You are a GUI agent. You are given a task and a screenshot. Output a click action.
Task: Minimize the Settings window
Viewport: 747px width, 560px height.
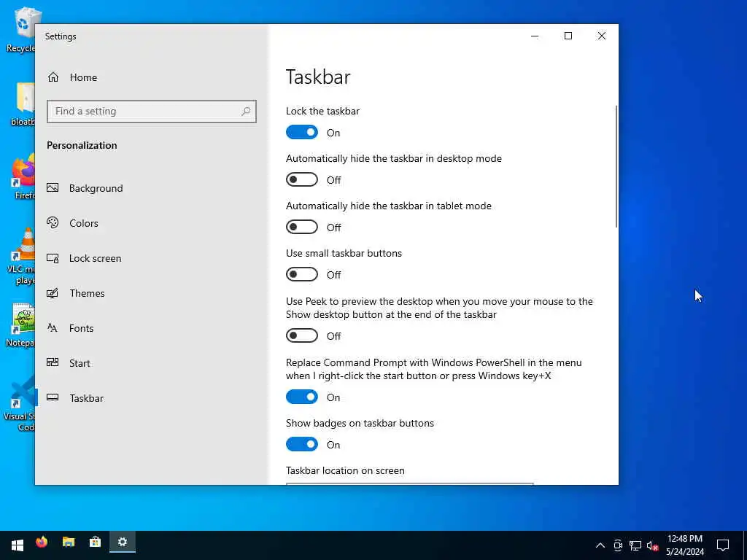(535, 36)
